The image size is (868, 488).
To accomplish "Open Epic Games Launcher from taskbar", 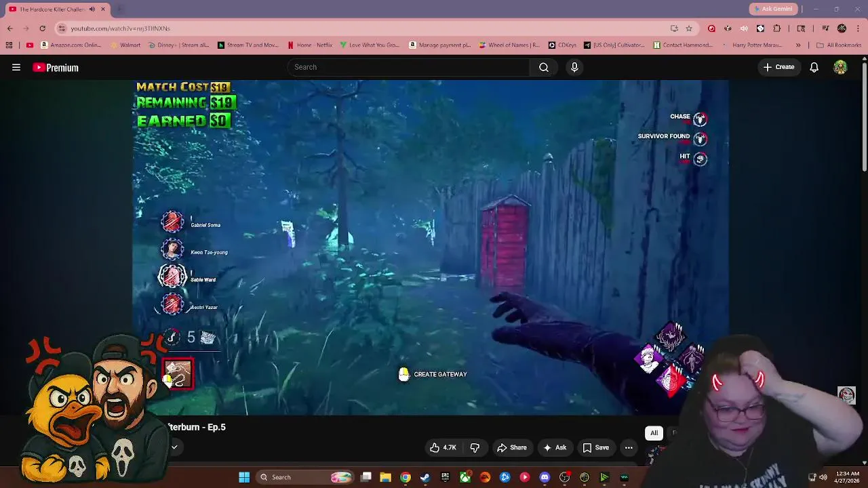I will pos(445,477).
